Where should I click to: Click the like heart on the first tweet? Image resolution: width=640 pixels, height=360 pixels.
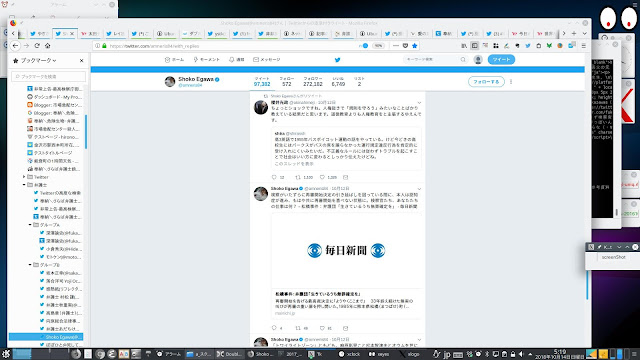(x=322, y=177)
